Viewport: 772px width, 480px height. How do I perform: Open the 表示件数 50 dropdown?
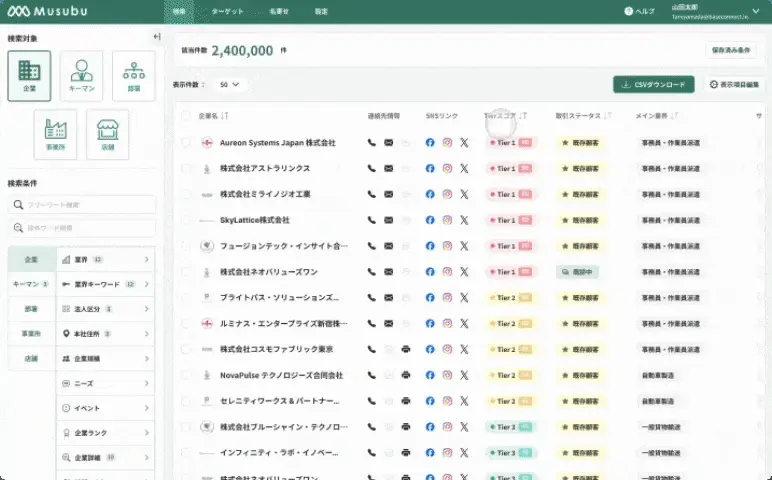[x=229, y=85]
